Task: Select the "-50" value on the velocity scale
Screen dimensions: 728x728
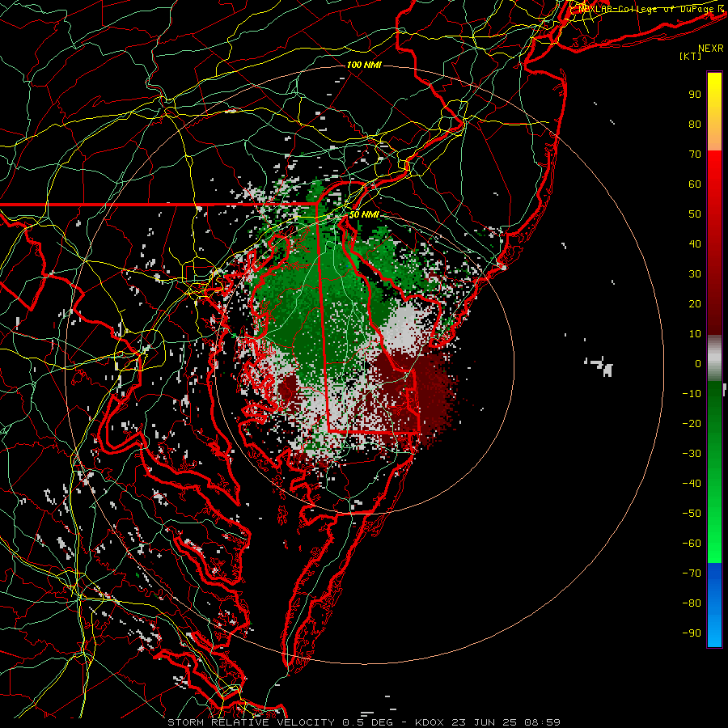Action: point(692,514)
